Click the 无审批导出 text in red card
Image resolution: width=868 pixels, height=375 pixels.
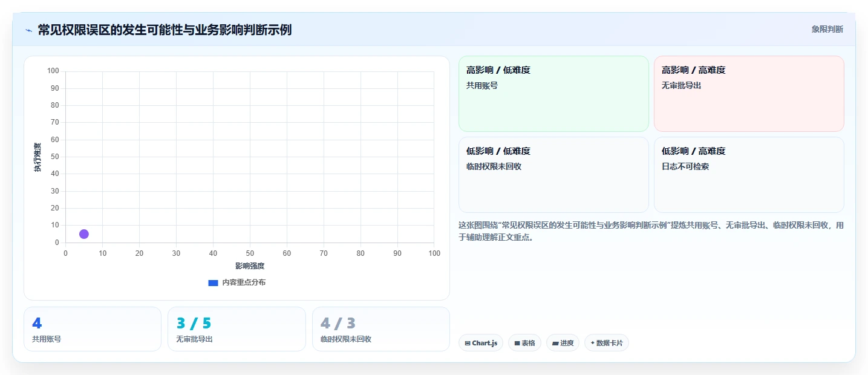(681, 86)
